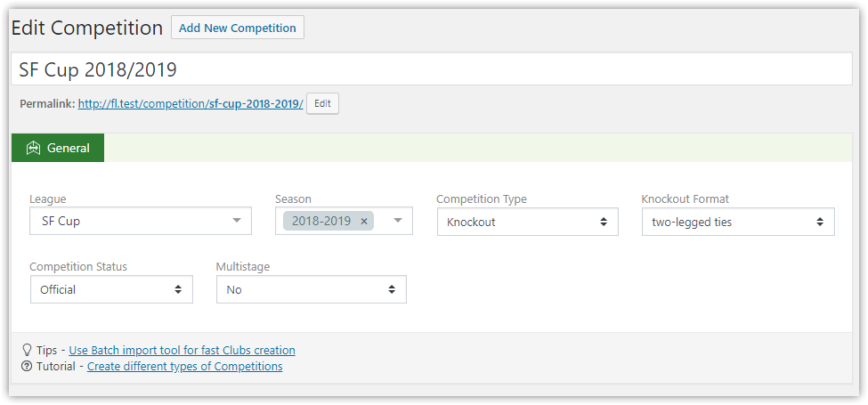
Task: Click the competition title input field
Action: click(431, 69)
